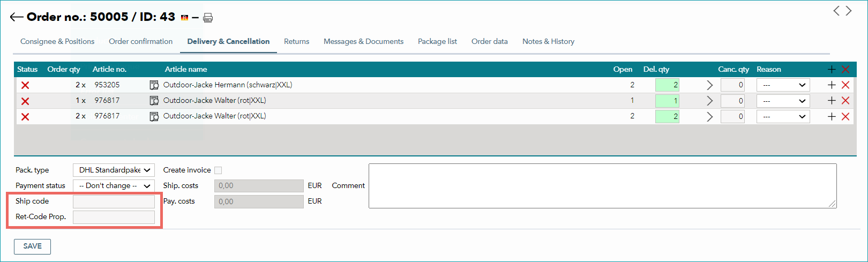Click article number 953205
The image size is (868, 262).
[x=107, y=85]
